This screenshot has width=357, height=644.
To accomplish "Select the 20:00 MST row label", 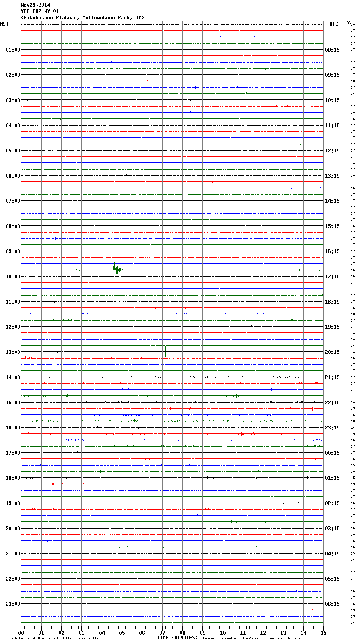I will pos(13,529).
